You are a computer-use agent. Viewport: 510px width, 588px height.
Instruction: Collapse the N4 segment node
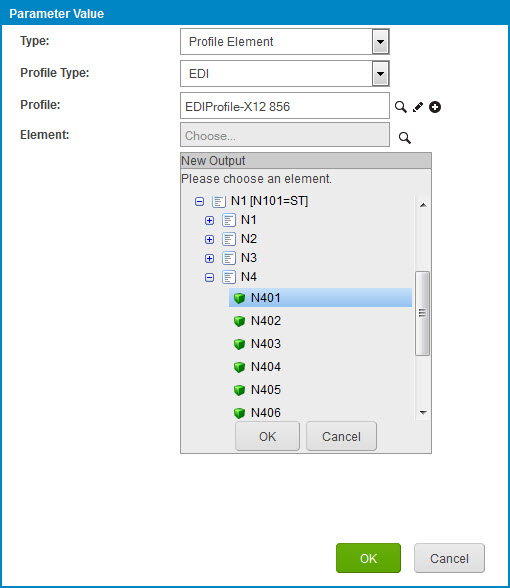click(x=210, y=278)
